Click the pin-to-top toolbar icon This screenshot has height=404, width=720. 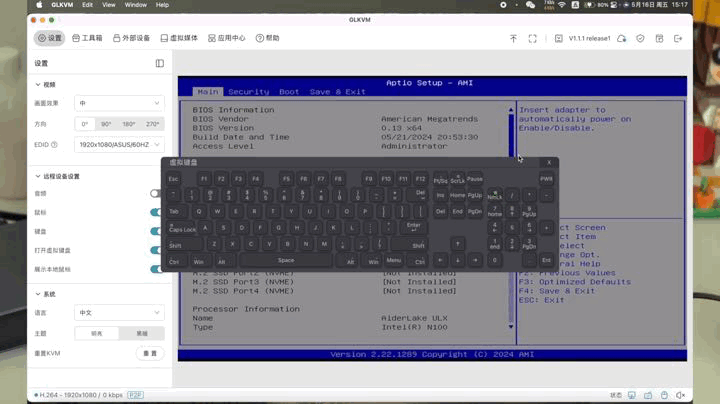513,39
